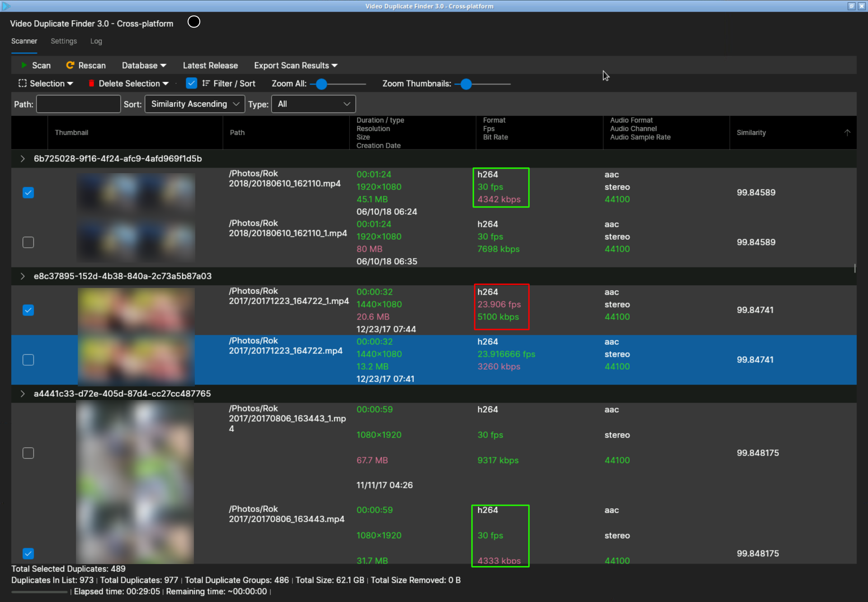
Task: Click the Filter / Sort sorting icon
Action: point(206,83)
